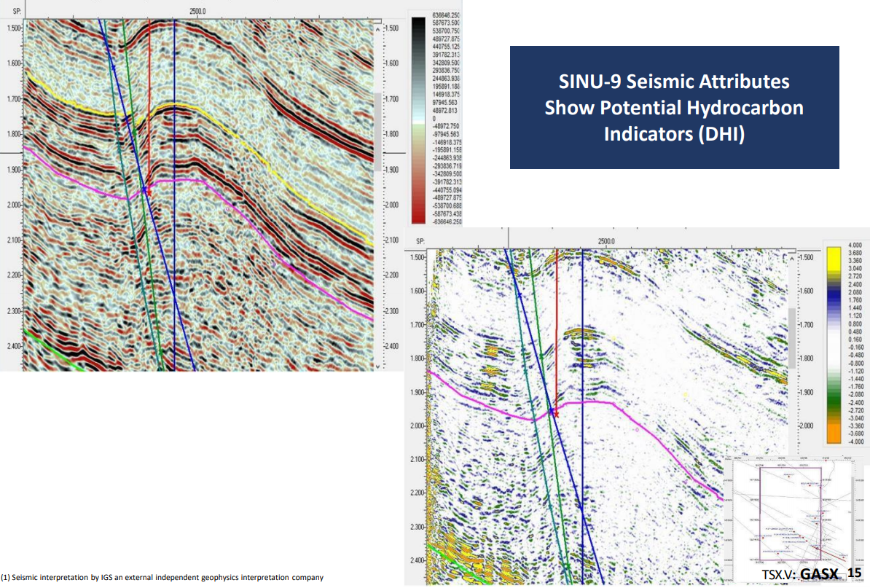870x588 pixels.
Task: Click the 2.200 time label on the lower panel's left axis
Action: tap(418, 493)
